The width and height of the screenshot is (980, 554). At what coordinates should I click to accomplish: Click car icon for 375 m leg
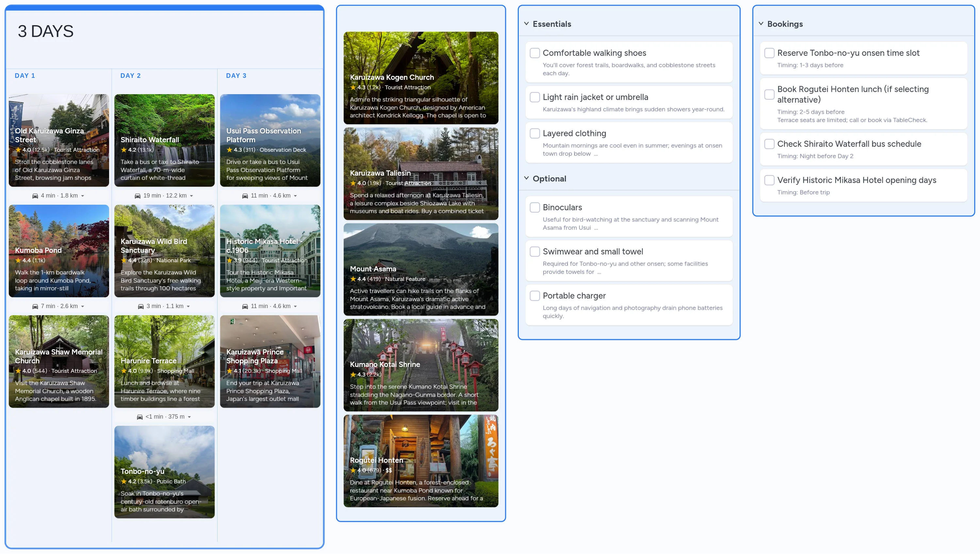coord(139,417)
